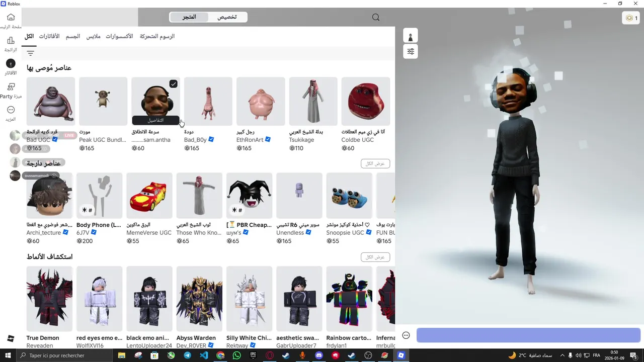Click the chat message input bar

click(528, 335)
